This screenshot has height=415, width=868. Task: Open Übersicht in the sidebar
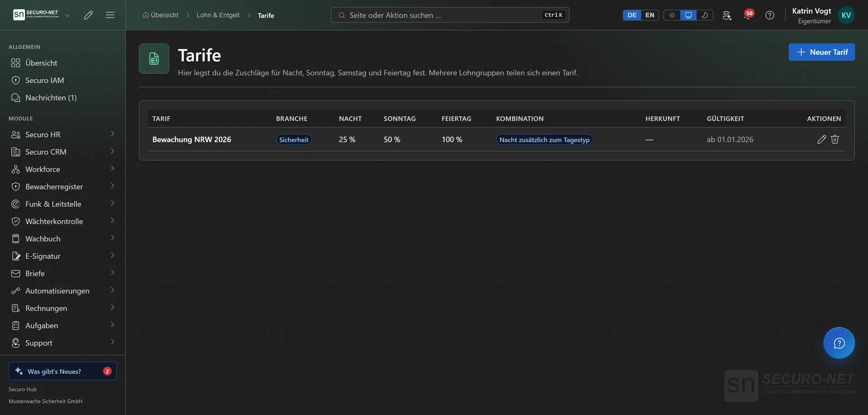[x=63, y=63]
